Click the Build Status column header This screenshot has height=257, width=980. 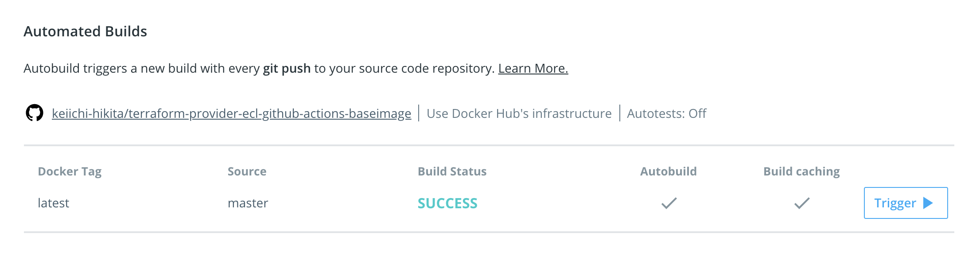tap(452, 171)
